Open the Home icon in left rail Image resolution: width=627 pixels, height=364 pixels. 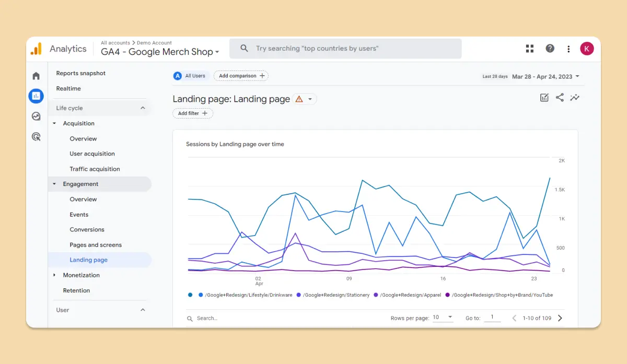tap(36, 76)
